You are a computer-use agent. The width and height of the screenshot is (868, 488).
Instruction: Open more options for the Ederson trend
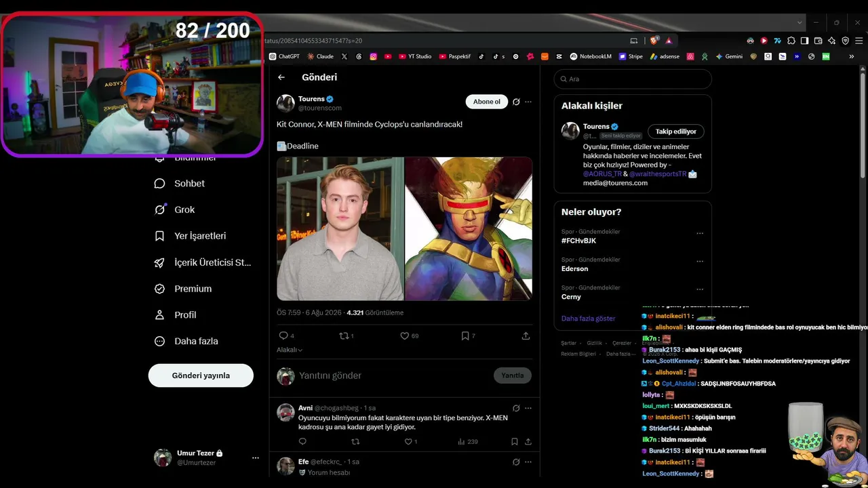[700, 262]
